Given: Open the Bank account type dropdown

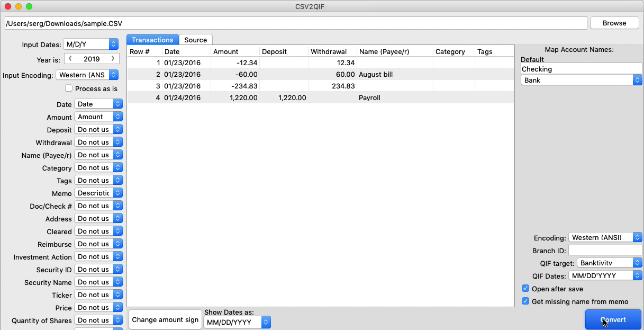Looking at the screenshot, I should [581, 80].
